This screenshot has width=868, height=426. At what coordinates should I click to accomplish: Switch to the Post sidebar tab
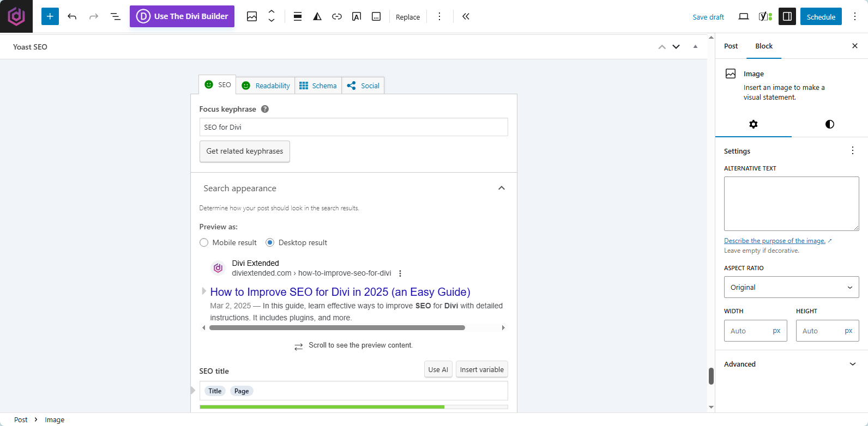pos(731,46)
